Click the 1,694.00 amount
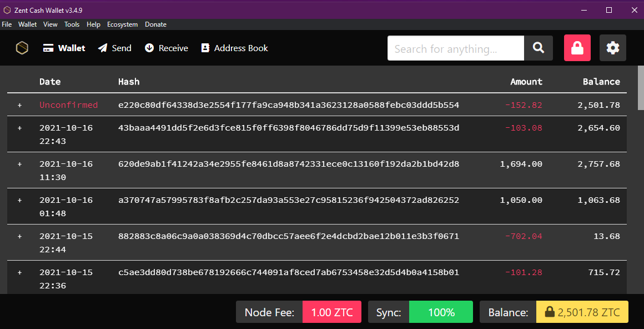This screenshot has width=644, height=329. pos(521,164)
